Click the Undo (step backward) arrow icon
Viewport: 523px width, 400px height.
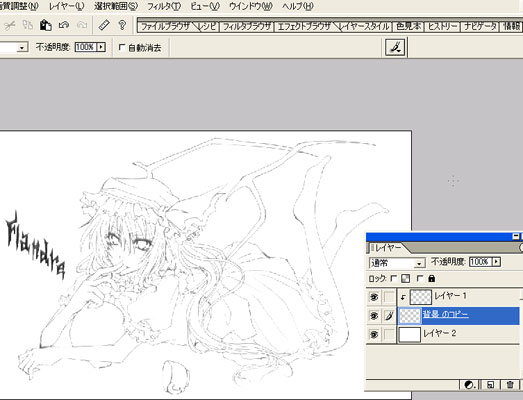click(x=64, y=25)
